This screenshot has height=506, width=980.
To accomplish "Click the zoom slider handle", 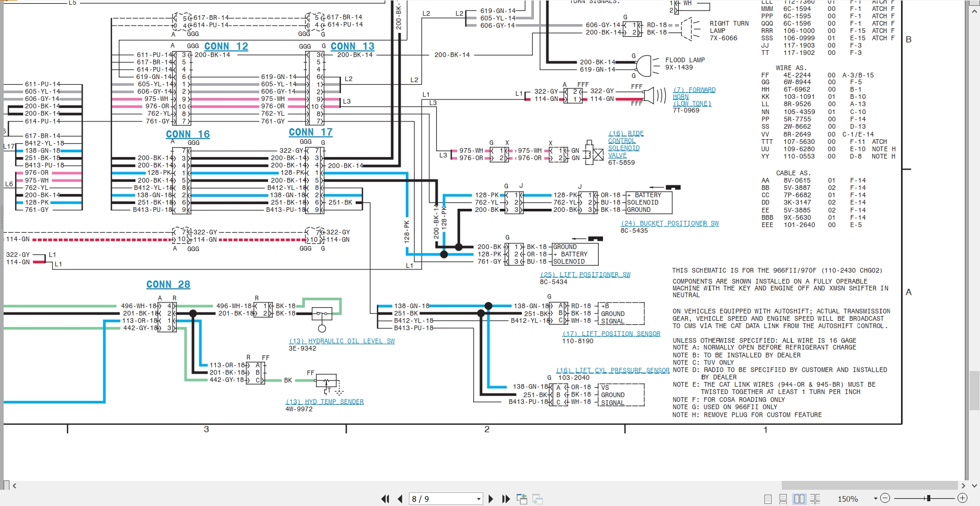I will tap(928, 499).
